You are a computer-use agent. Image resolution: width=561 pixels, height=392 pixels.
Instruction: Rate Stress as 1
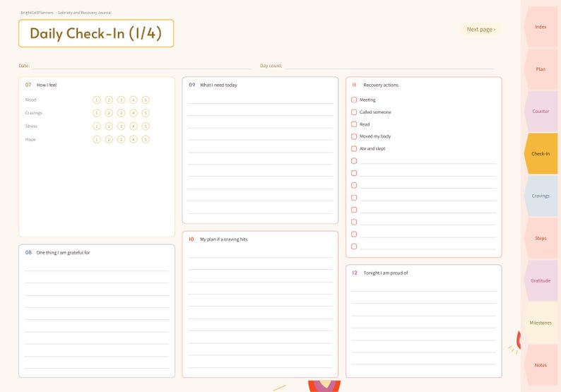97,126
